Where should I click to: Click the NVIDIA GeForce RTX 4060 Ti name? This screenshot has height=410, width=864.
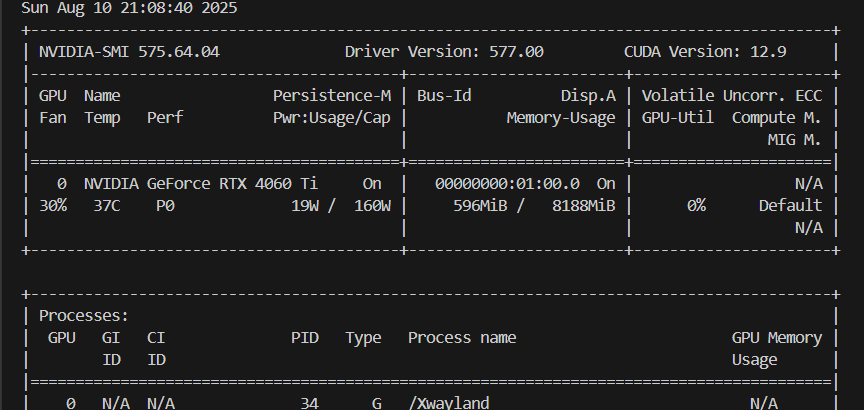tap(201, 184)
